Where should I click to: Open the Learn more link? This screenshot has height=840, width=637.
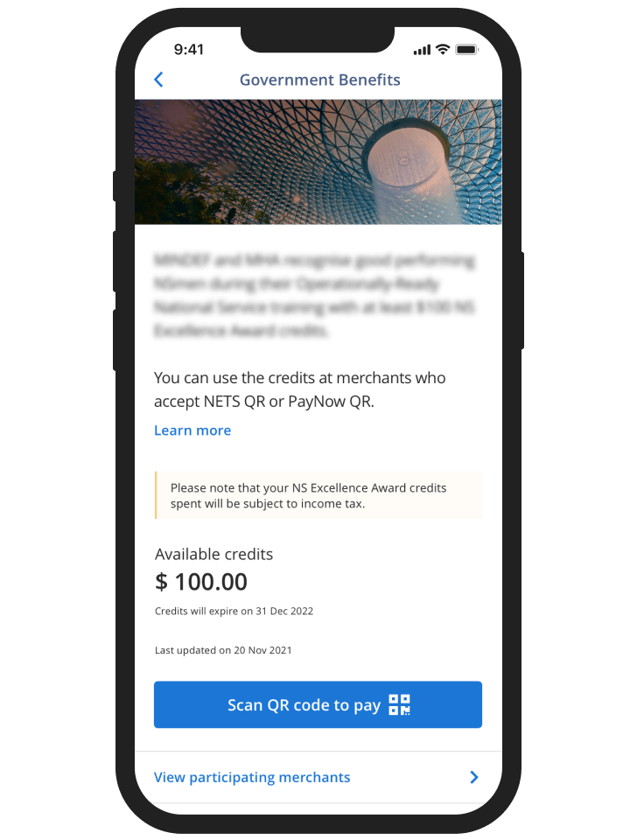click(x=192, y=430)
